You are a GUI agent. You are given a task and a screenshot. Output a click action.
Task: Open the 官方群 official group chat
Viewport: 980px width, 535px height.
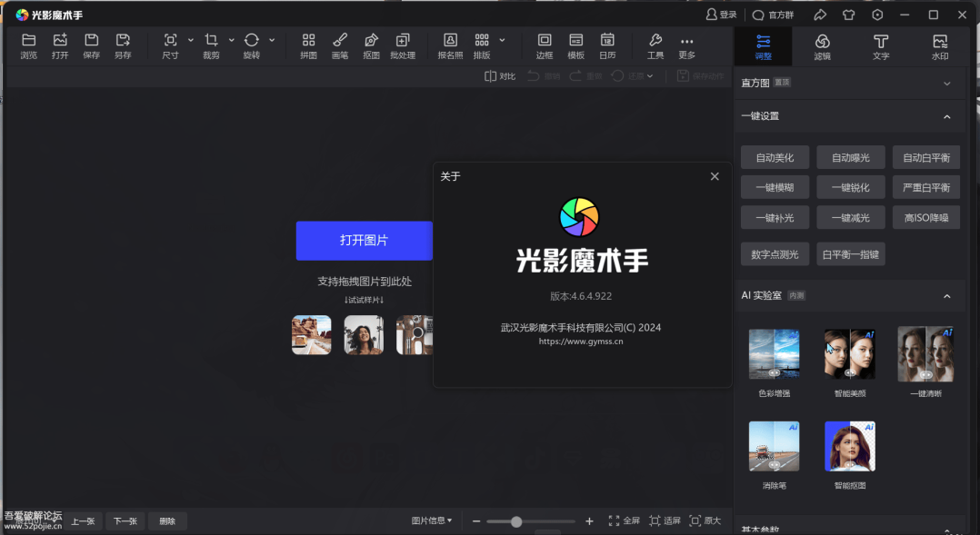coord(773,15)
